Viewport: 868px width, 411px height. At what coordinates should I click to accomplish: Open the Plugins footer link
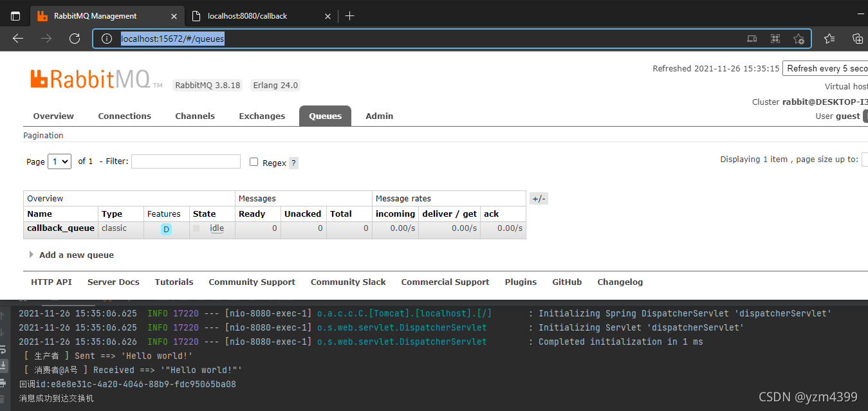[521, 282]
